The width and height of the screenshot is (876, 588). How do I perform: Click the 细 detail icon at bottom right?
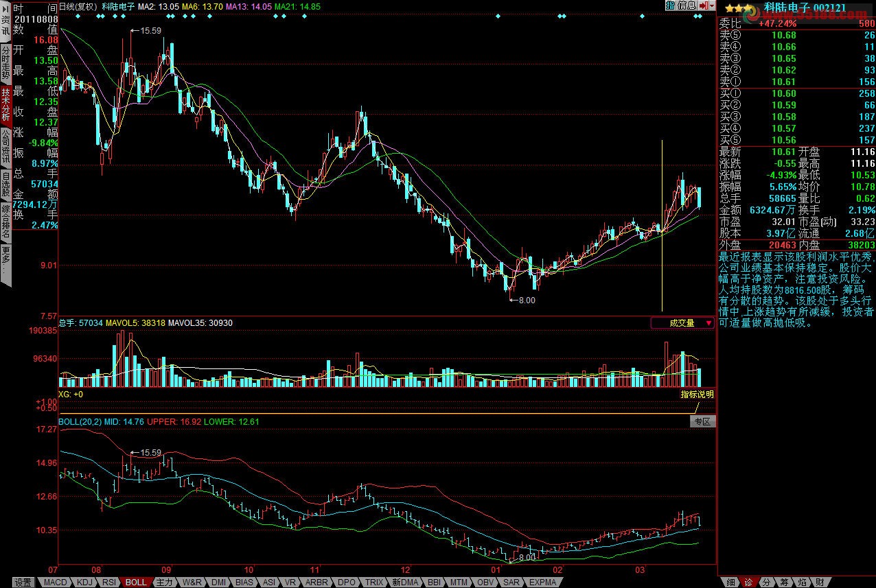pyautogui.click(x=730, y=582)
